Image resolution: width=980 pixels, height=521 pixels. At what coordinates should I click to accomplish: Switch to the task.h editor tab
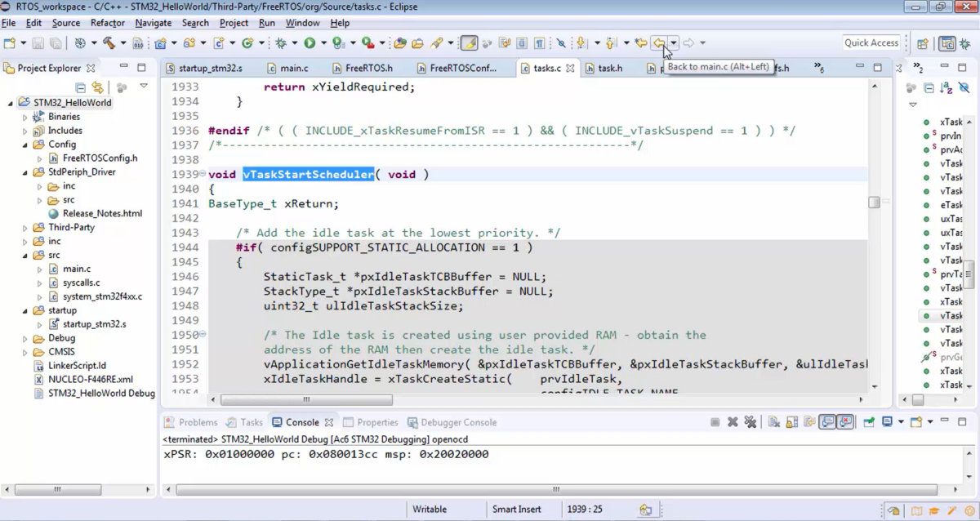click(609, 68)
